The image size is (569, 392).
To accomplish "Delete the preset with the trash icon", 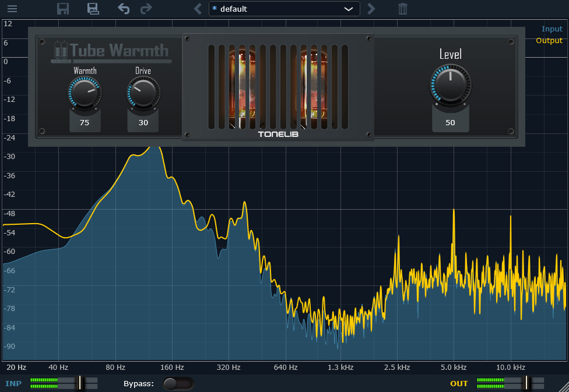I will pyautogui.click(x=403, y=9).
